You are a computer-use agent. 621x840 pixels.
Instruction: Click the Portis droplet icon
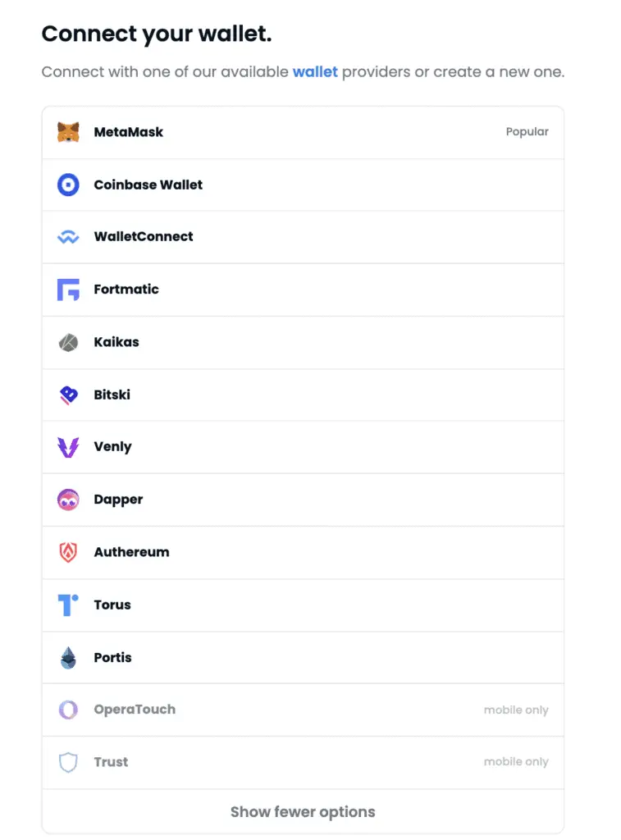click(68, 657)
